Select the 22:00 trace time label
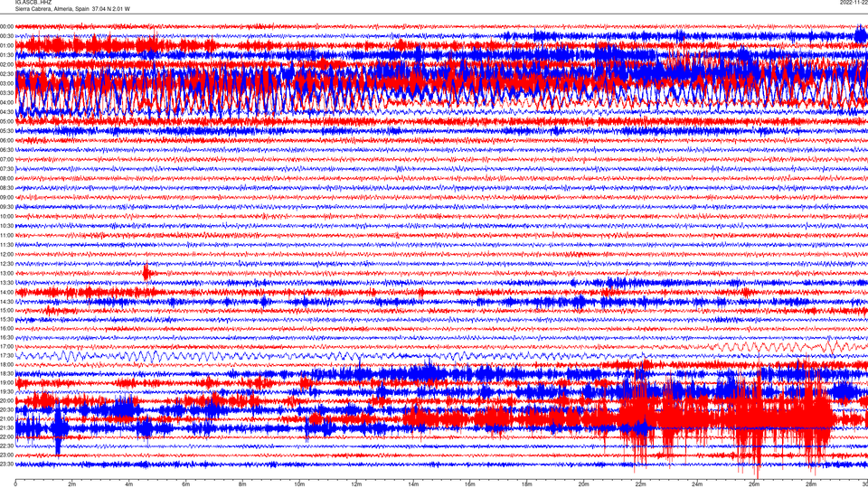Screen dimensions: 868x488 tap(6, 437)
